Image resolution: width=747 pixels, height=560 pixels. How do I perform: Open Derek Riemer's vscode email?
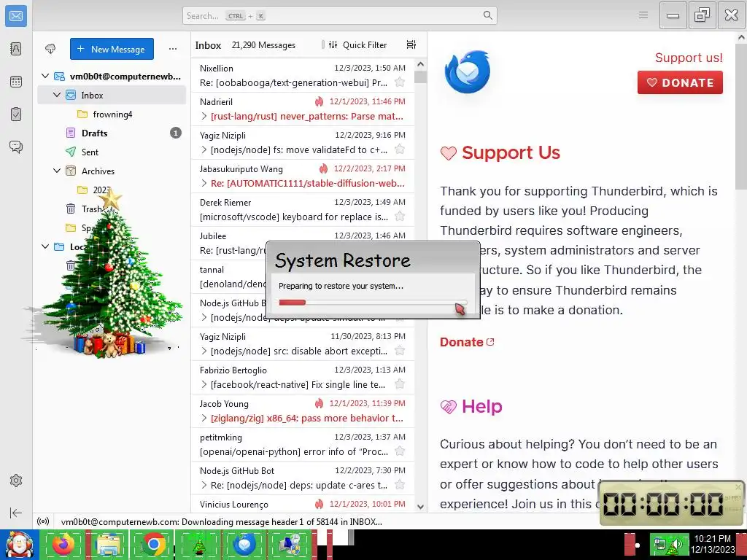(303, 209)
